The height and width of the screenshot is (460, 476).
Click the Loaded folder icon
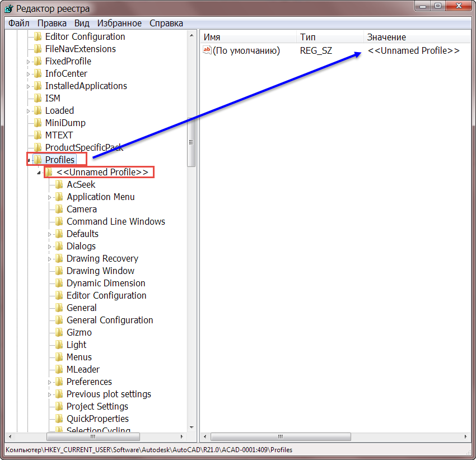[38, 110]
